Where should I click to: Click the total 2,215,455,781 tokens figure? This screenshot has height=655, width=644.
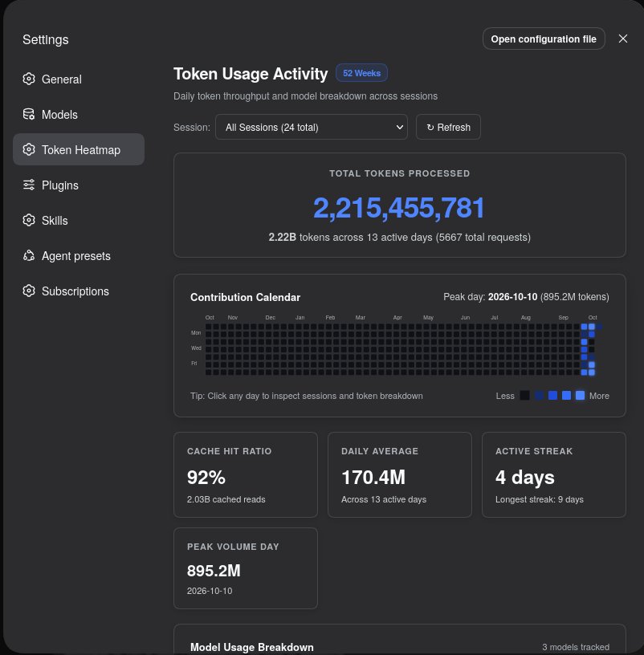[x=399, y=208]
